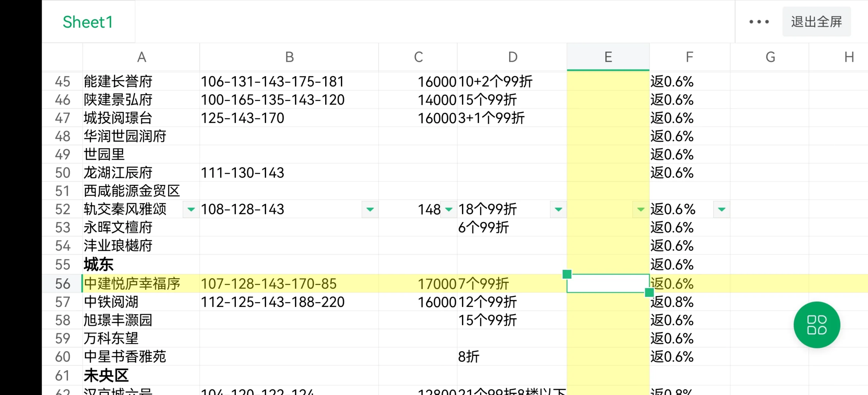Open filter dropdown in cell A52
Viewport: 868px width, 395px height.
click(191, 209)
